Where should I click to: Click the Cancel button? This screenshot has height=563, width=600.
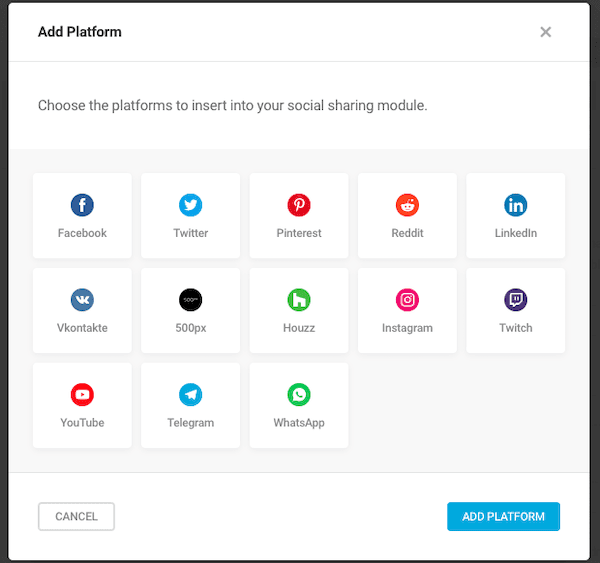pyautogui.click(x=76, y=517)
